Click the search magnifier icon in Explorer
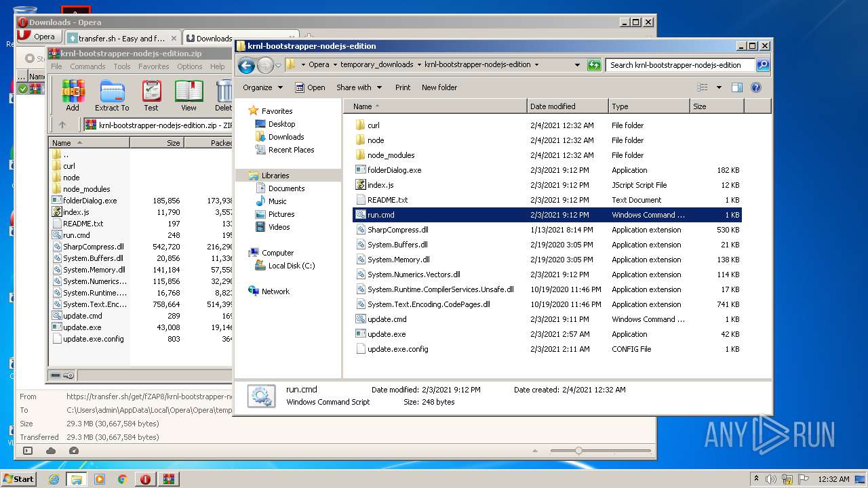This screenshot has width=868, height=488. pos(763,65)
